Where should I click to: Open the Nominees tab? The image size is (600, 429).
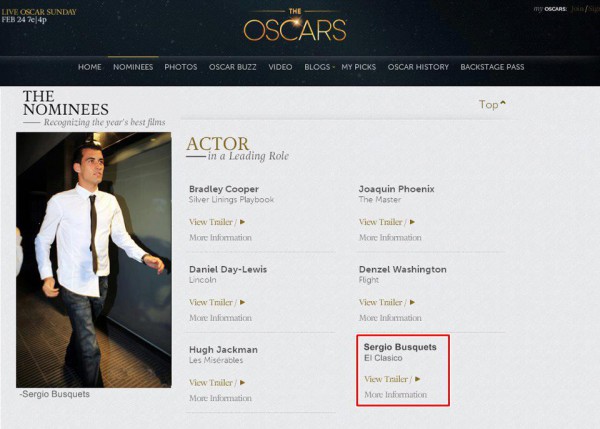133,67
